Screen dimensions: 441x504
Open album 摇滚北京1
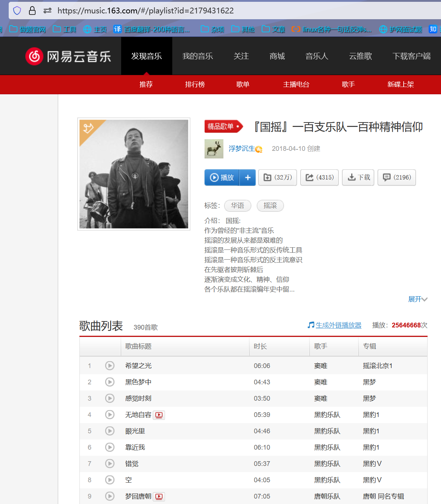tap(378, 365)
